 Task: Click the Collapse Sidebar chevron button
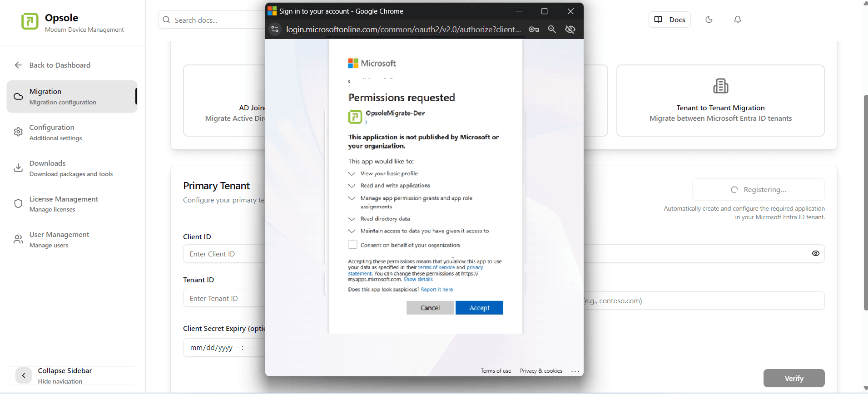coord(24,375)
